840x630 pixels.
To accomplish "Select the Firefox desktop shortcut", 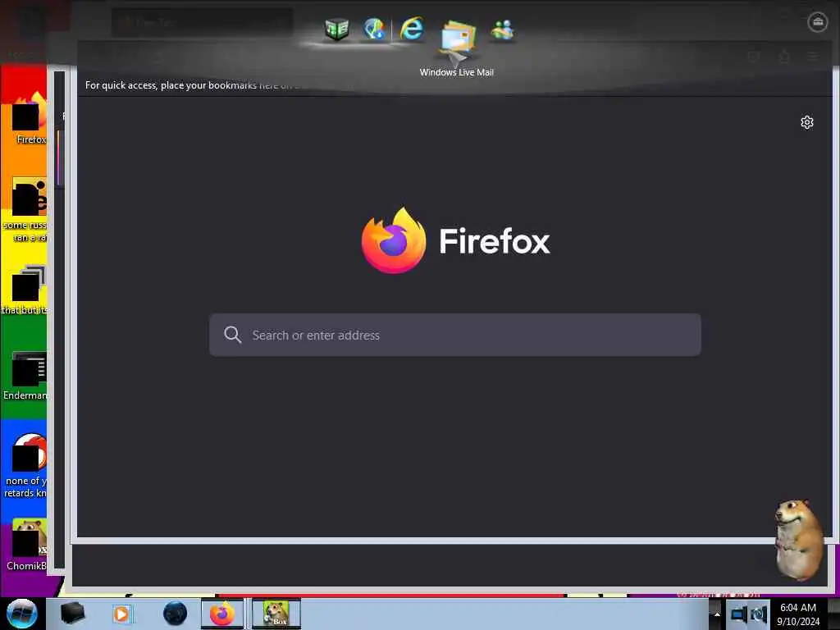I will click(x=29, y=119).
